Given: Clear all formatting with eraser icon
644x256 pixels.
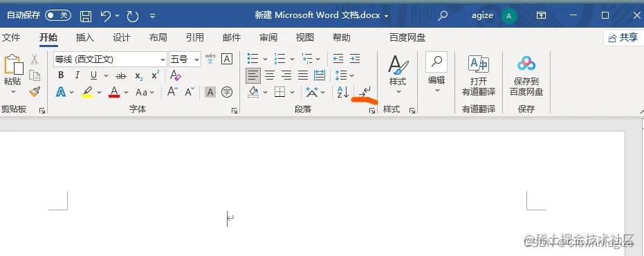Looking at the screenshot, I should [176, 75].
